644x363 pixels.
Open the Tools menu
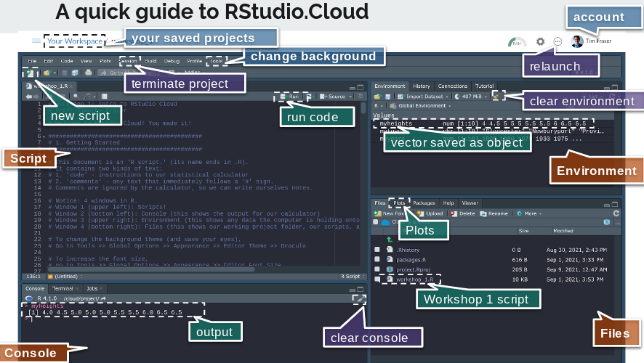pos(217,61)
